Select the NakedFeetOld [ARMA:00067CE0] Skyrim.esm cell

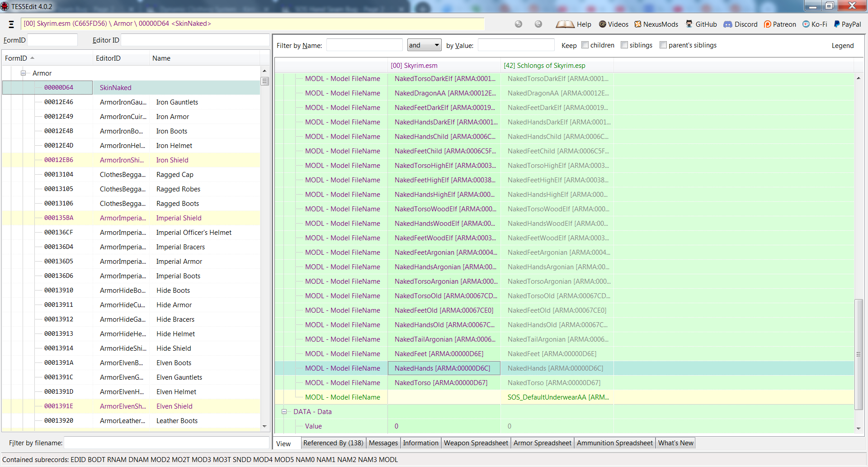444,310
